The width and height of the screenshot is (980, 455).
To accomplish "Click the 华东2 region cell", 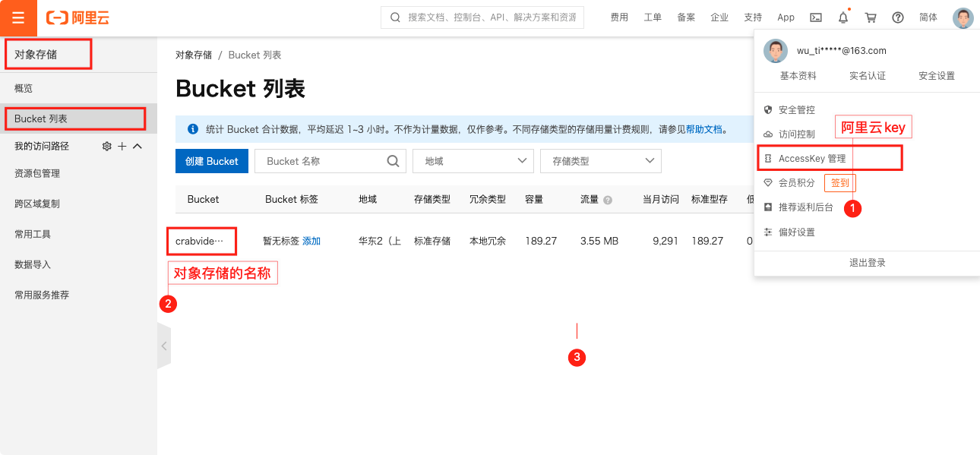I will pyautogui.click(x=380, y=241).
